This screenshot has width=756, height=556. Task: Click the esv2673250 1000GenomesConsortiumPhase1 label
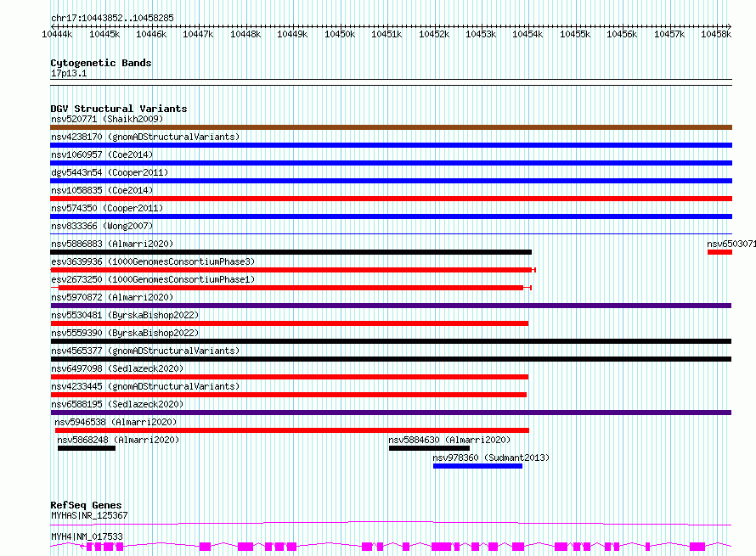tap(153, 279)
